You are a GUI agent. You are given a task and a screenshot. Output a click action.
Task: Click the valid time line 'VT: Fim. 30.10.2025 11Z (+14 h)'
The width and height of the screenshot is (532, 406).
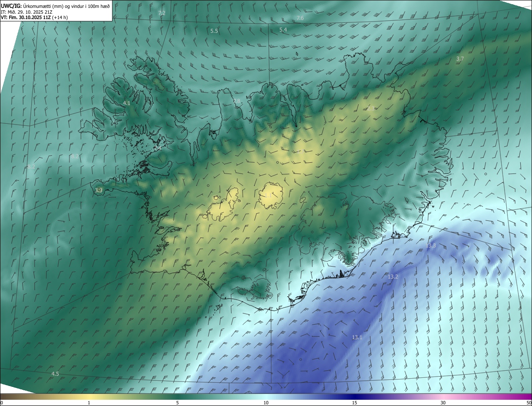[x=34, y=18]
